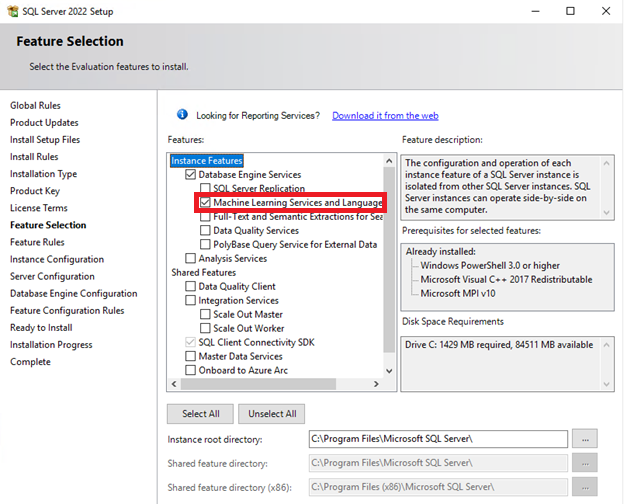Click the SQL Client Connectivity SDK checkbox

click(x=191, y=342)
